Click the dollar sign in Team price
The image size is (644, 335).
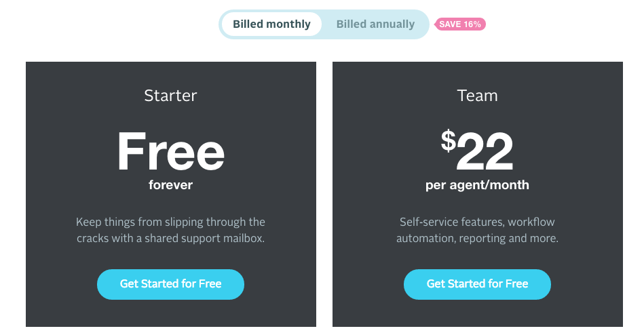[x=448, y=140]
